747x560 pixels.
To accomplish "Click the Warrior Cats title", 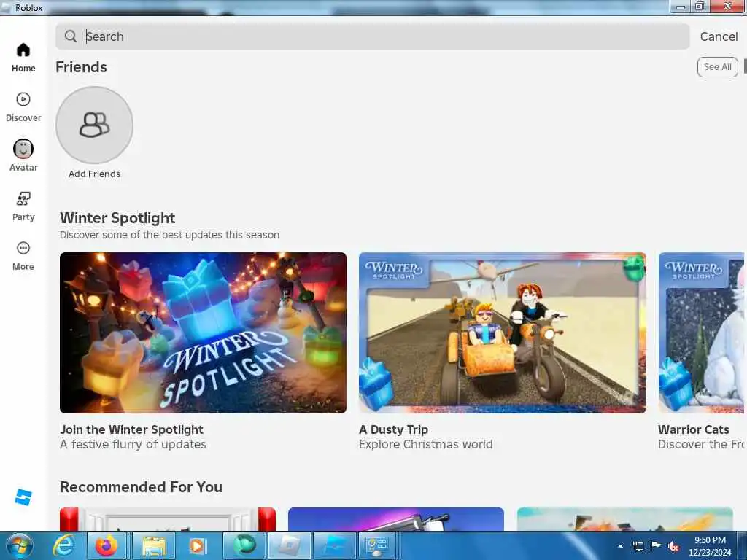I will tap(693, 429).
